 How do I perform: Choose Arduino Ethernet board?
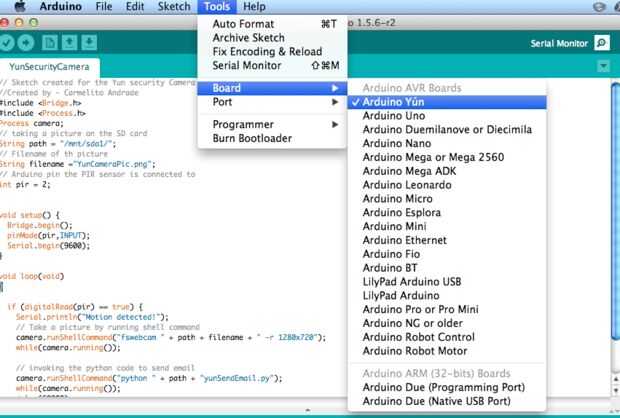[x=447, y=240]
